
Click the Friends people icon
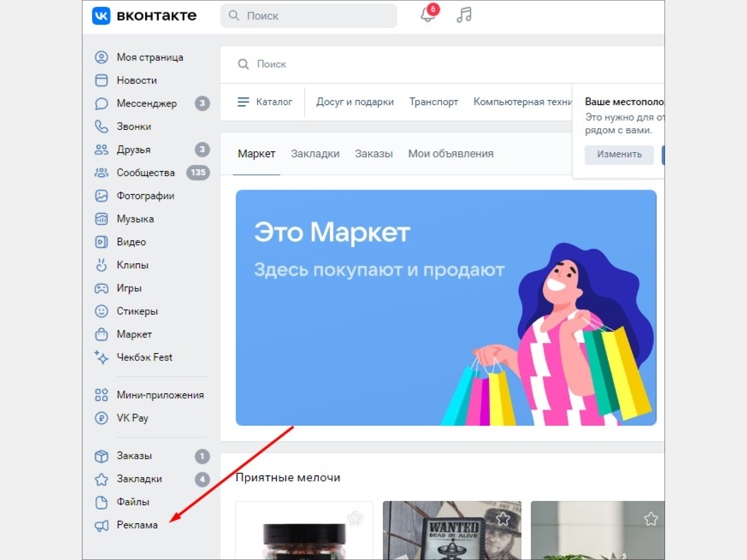coord(101,149)
